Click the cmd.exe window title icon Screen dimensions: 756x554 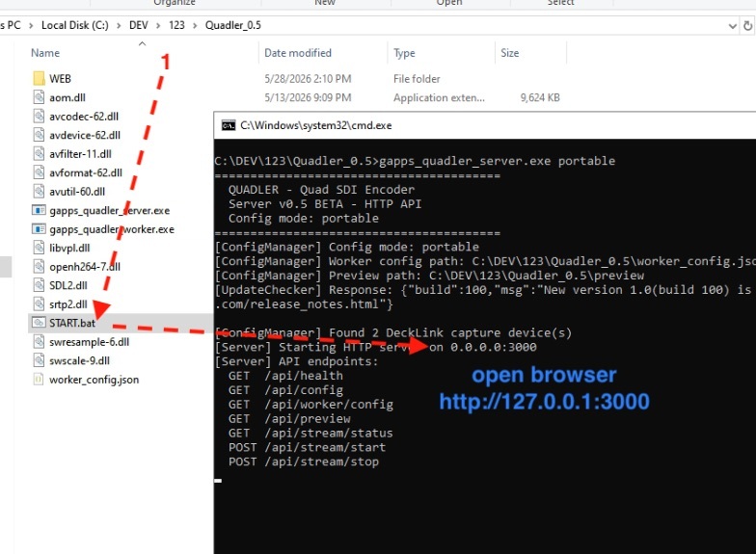click(228, 125)
